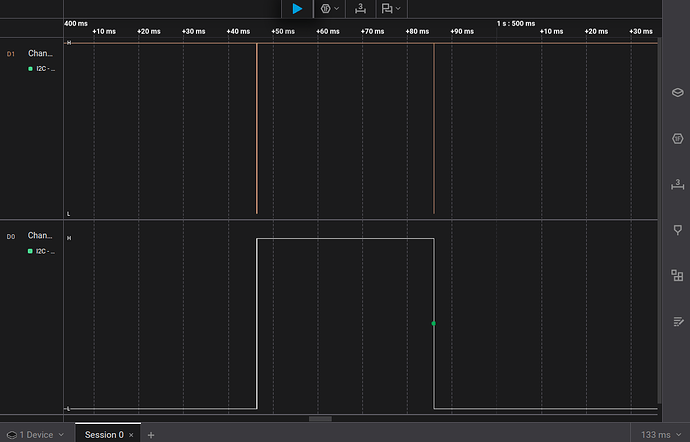This screenshot has width=690, height=442.
Task: Select the D1 channel label
Action: pos(11,54)
